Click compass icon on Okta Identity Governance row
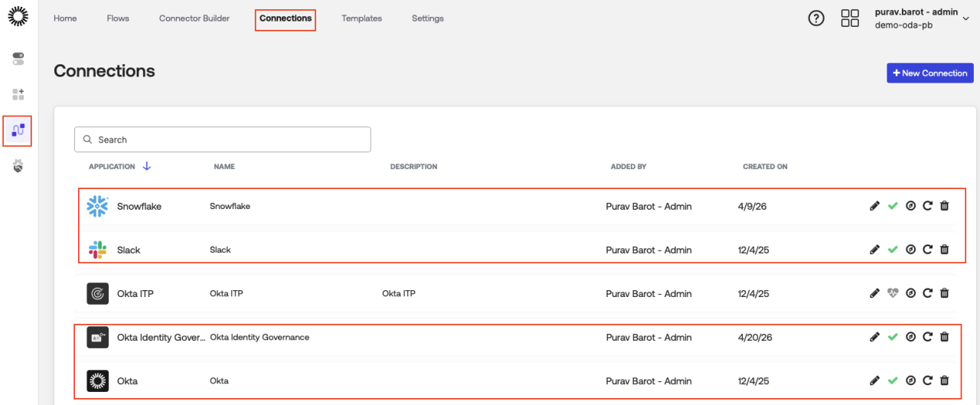Viewport: 980px width, 405px height. (910, 337)
